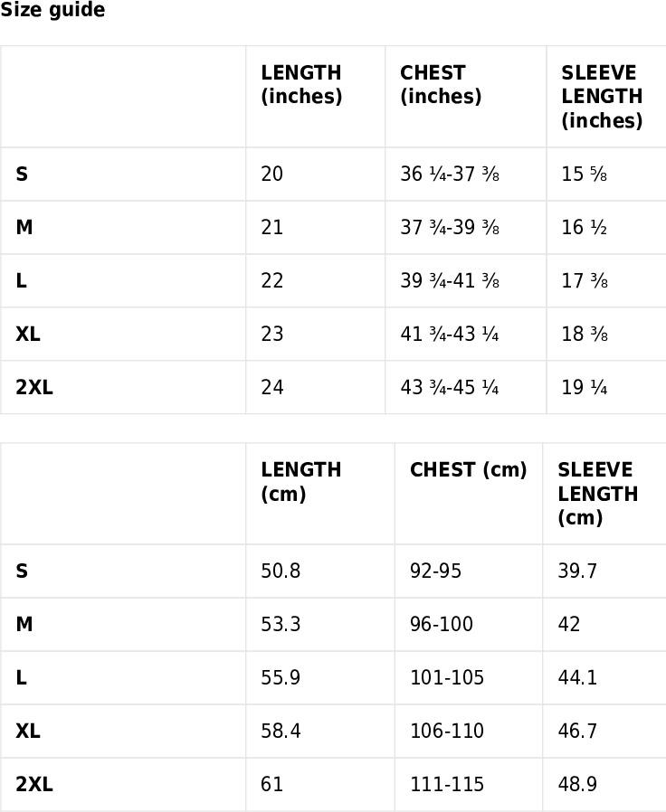Select the S chest value 36 ¼-37 ⅜

(x=450, y=174)
